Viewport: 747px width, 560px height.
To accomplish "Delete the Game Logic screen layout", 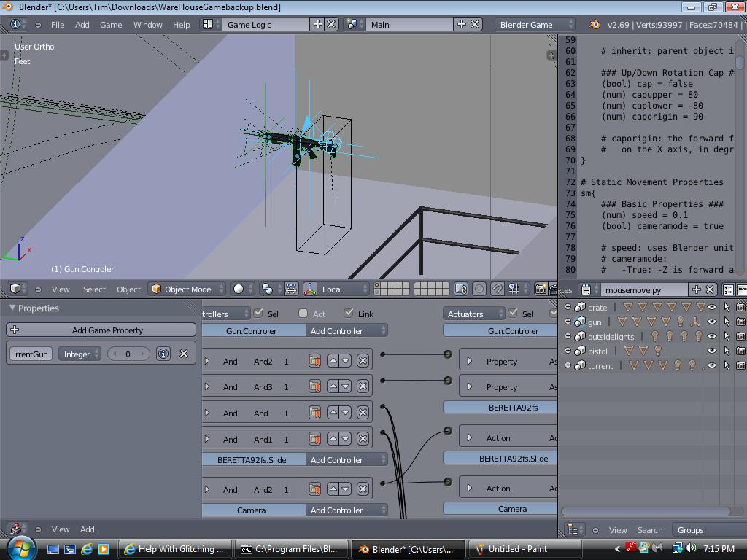I will tap(332, 24).
